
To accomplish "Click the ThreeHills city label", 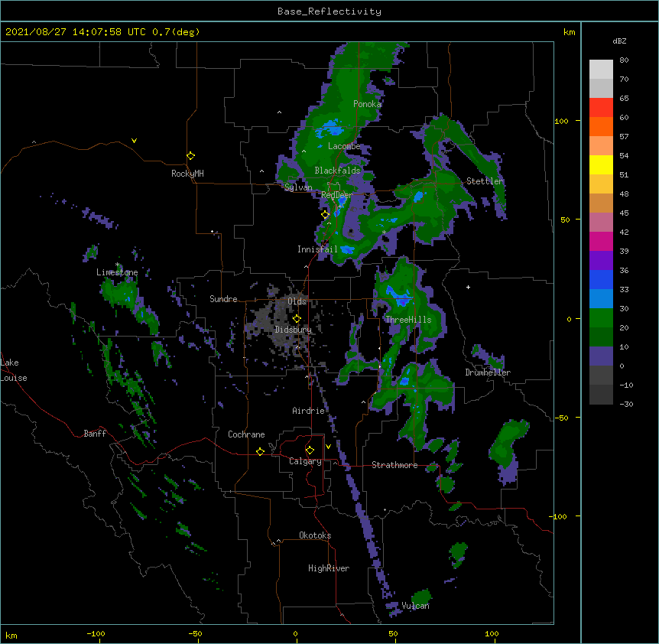I will [408, 320].
